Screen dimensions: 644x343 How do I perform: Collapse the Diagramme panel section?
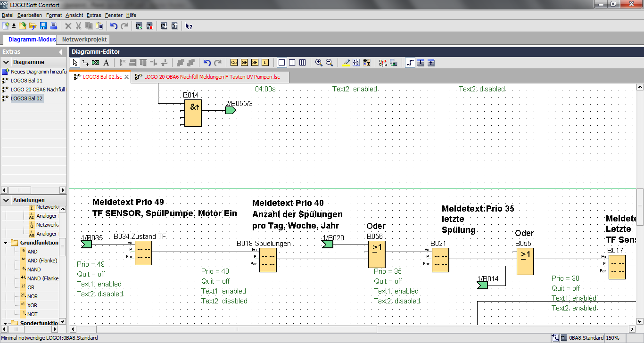[x=6, y=62]
